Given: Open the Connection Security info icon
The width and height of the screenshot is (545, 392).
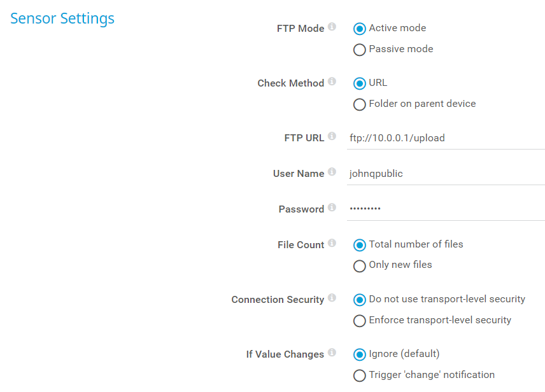Looking at the screenshot, I should 332,298.
